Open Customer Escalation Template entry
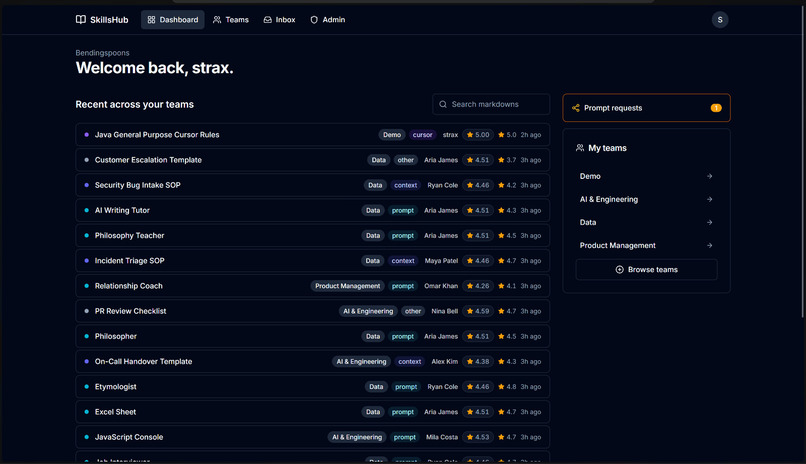Viewport: 806px width, 464px height. [313, 160]
